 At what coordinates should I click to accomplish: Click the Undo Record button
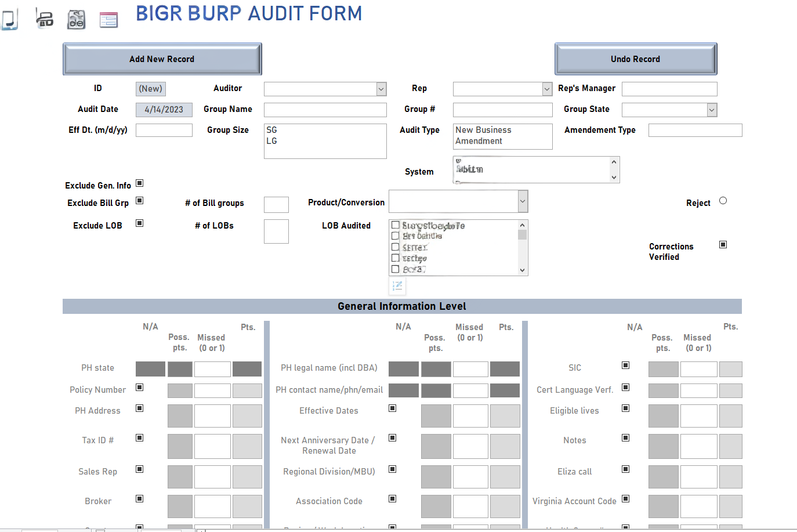(x=635, y=59)
